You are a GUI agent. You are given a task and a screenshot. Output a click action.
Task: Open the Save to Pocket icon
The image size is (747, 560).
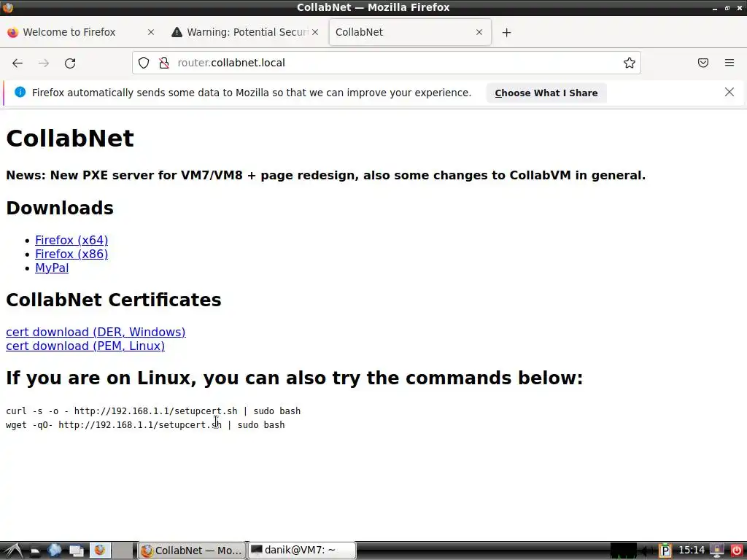click(703, 63)
